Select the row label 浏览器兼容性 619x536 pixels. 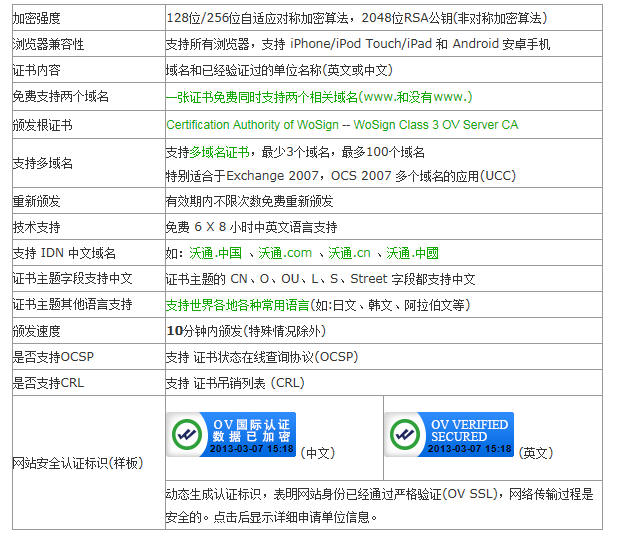point(48,44)
